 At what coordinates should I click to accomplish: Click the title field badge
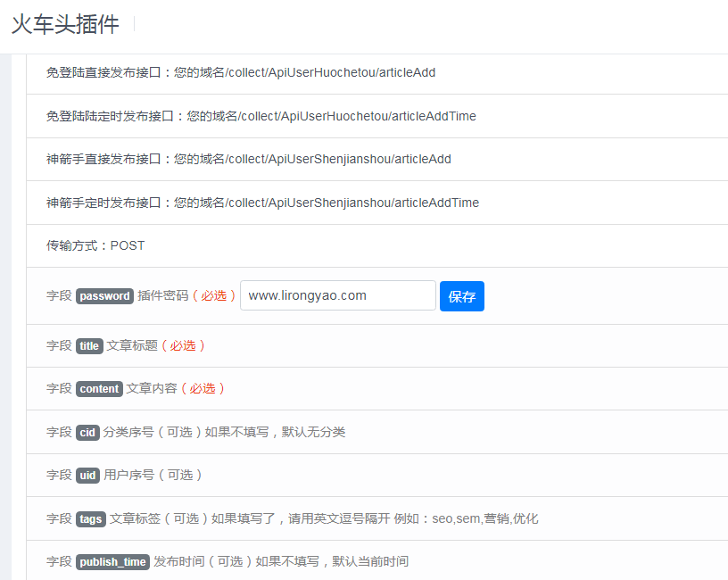click(x=89, y=346)
